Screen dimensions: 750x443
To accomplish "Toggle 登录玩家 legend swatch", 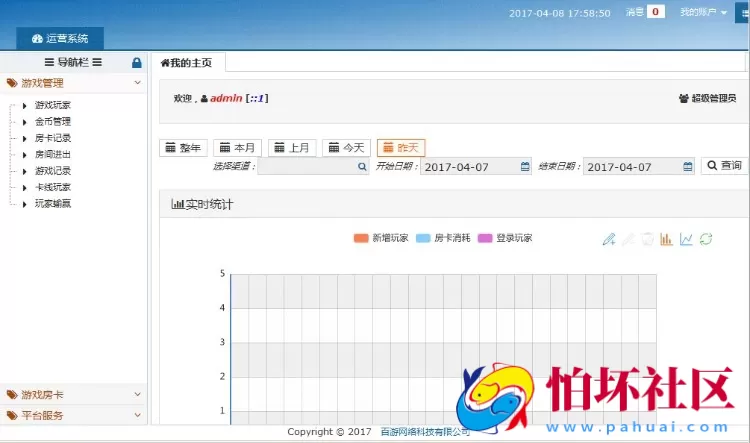I will tap(485, 238).
